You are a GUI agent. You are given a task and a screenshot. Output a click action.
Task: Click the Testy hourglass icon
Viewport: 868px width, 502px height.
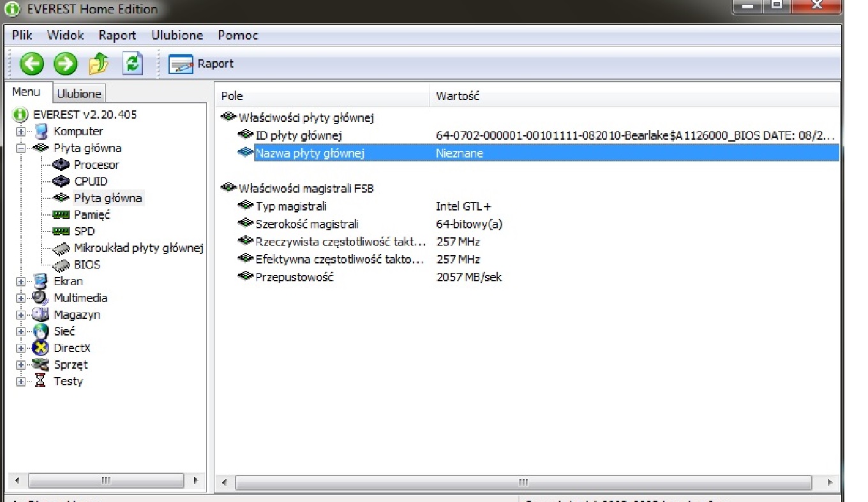41,381
